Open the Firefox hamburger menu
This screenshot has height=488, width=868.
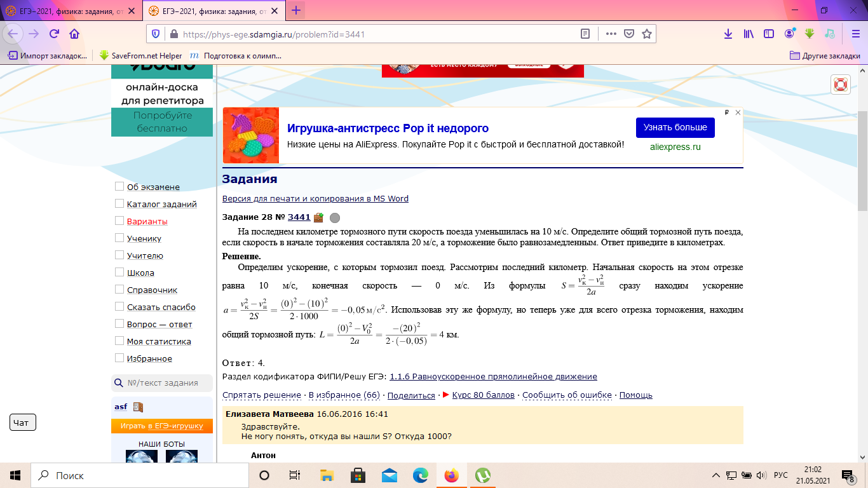tap(855, 34)
